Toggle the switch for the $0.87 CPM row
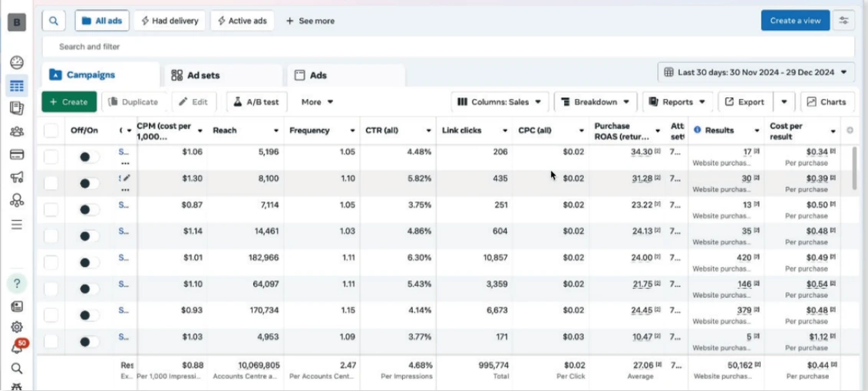Image resolution: width=868 pixels, height=391 pixels. tap(89, 210)
